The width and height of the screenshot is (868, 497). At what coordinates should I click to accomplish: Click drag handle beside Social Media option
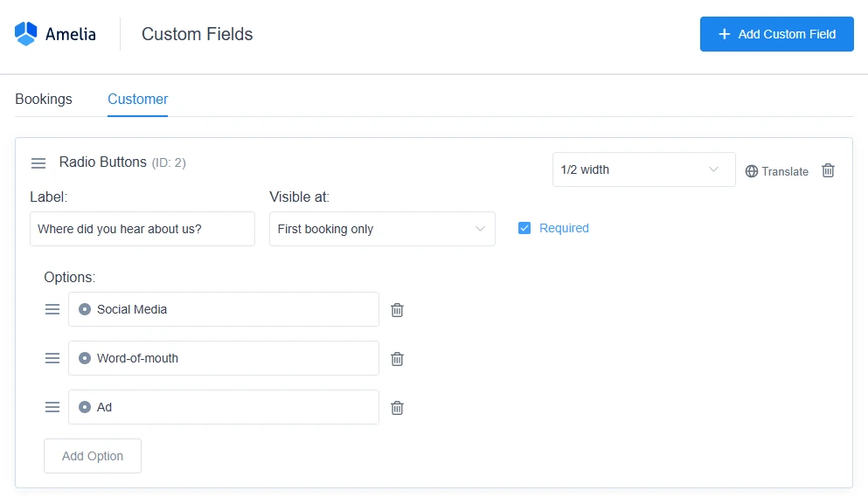click(x=52, y=309)
